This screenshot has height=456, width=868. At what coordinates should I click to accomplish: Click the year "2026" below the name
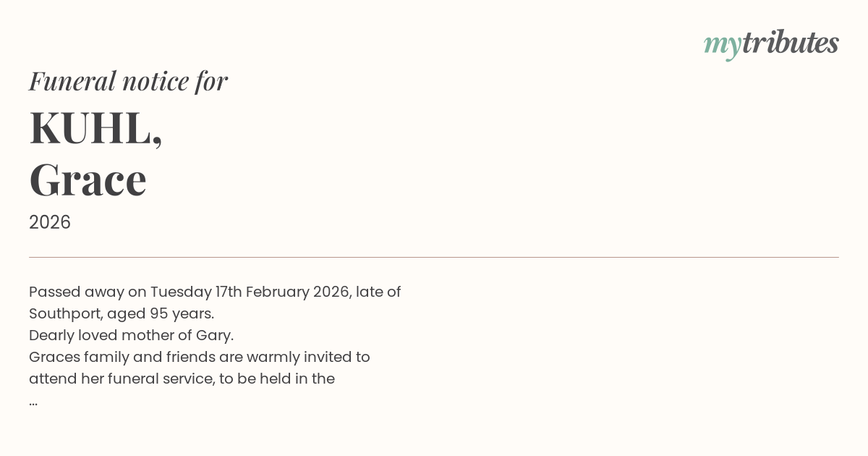[50, 222]
